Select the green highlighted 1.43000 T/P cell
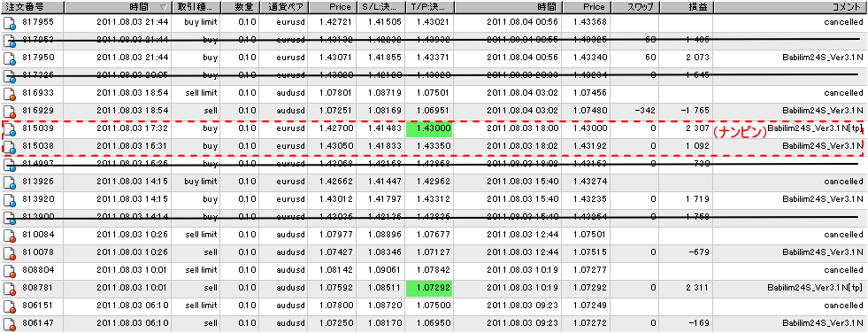The width and height of the screenshot is (868, 333). coord(429,129)
